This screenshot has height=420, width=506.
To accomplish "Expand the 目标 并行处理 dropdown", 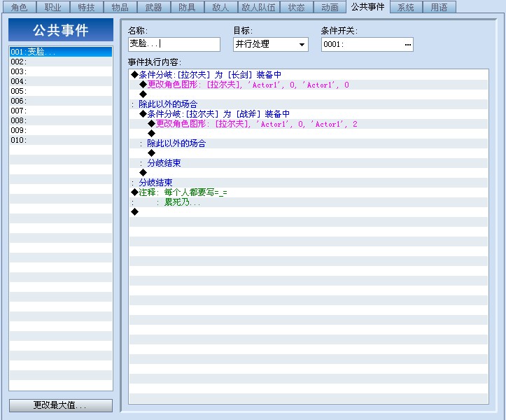I will click(x=302, y=45).
